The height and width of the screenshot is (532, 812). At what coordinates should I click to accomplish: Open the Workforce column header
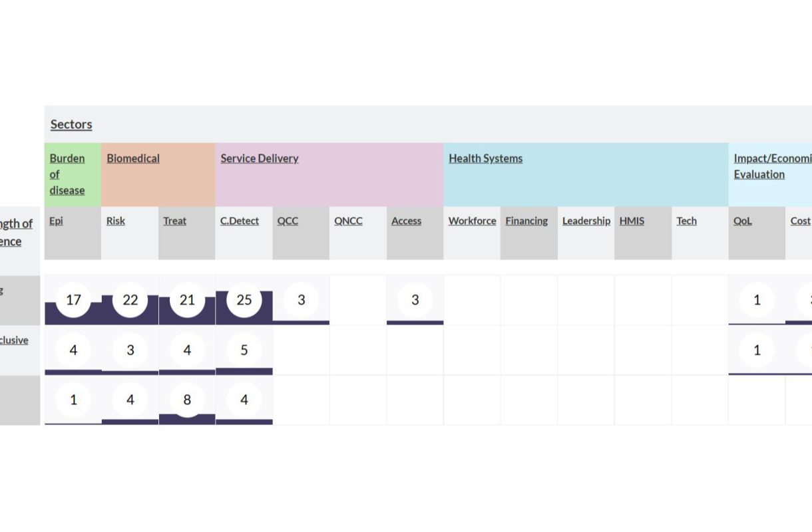[x=473, y=221]
